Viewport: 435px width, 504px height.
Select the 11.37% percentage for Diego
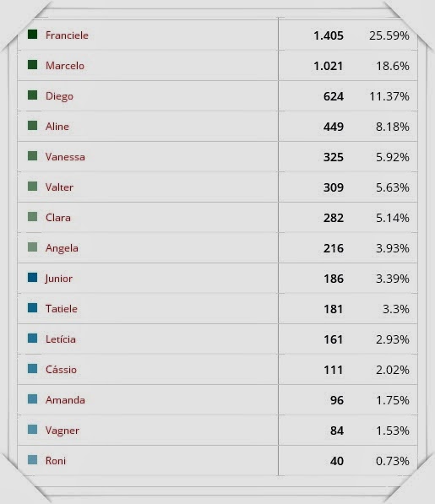click(389, 96)
